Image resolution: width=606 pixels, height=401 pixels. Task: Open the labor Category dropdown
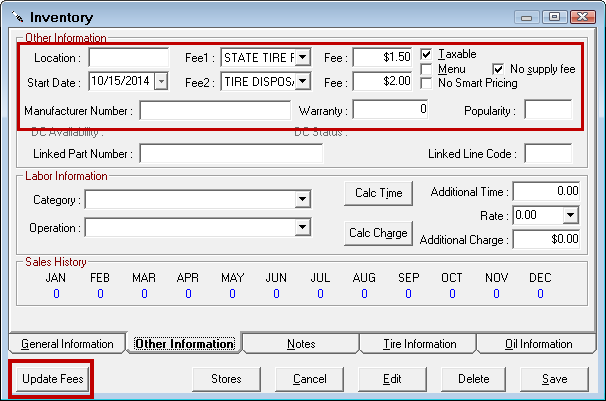[x=302, y=200]
